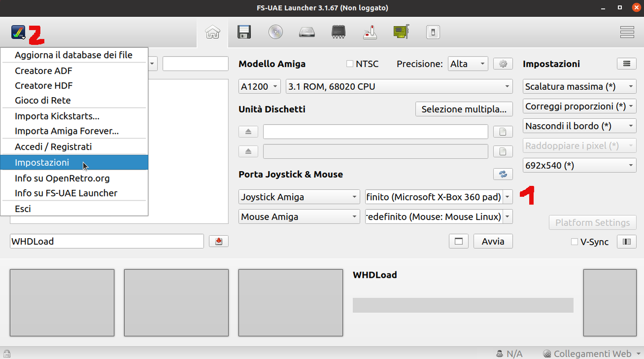644x359 pixels.
Task: Open the Joystick Amiga port type dropdown
Action: coord(299,197)
